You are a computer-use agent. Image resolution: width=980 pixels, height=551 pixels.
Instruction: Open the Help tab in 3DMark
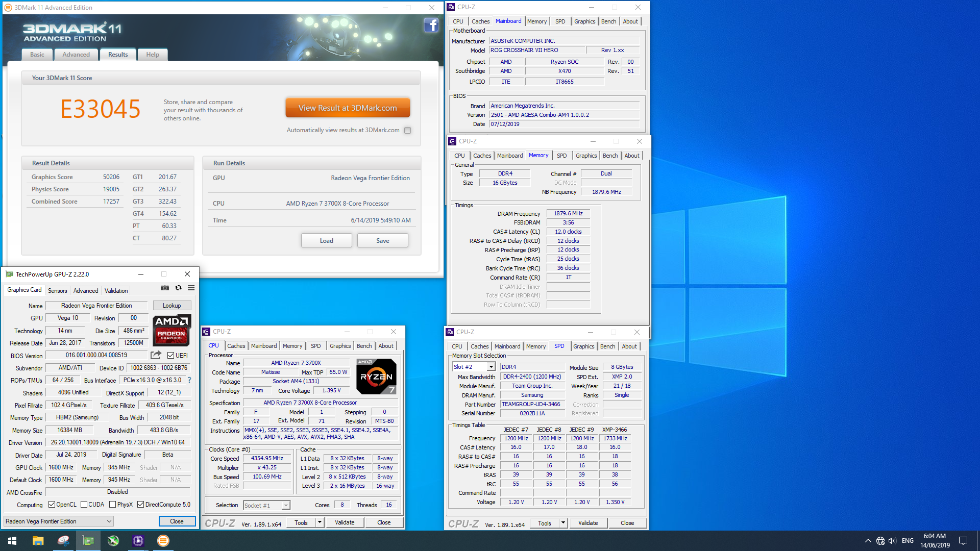(153, 55)
